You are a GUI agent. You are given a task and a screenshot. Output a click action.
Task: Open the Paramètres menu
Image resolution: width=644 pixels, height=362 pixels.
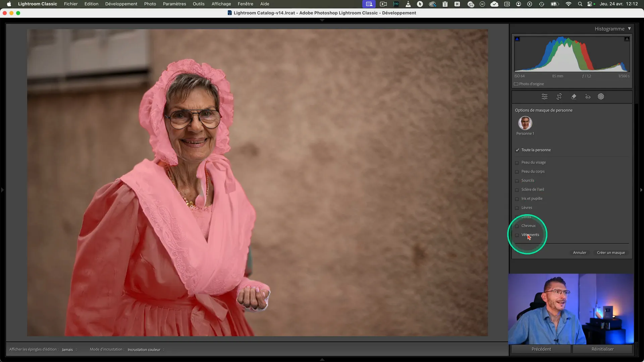(174, 4)
